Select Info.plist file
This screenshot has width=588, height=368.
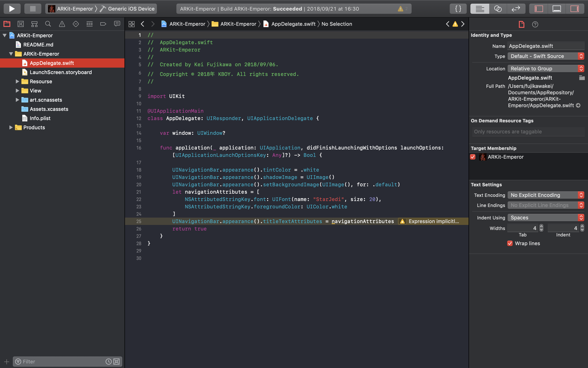[62, 118]
